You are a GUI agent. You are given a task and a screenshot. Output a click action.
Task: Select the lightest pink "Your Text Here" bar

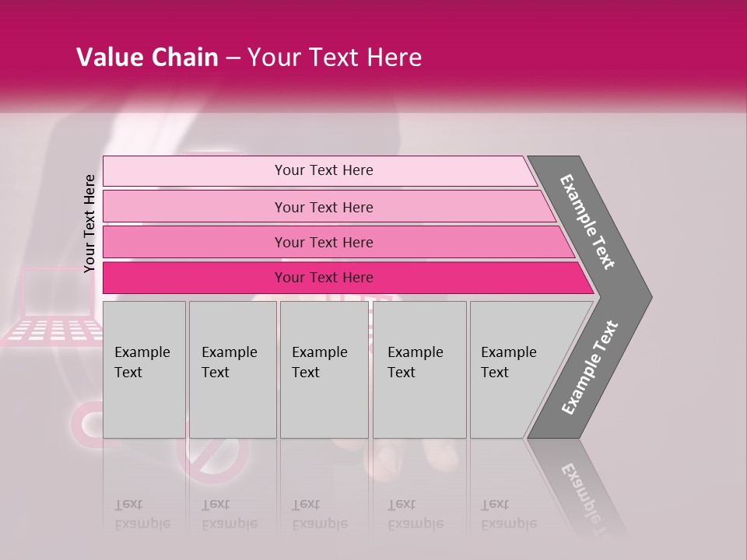pos(323,170)
